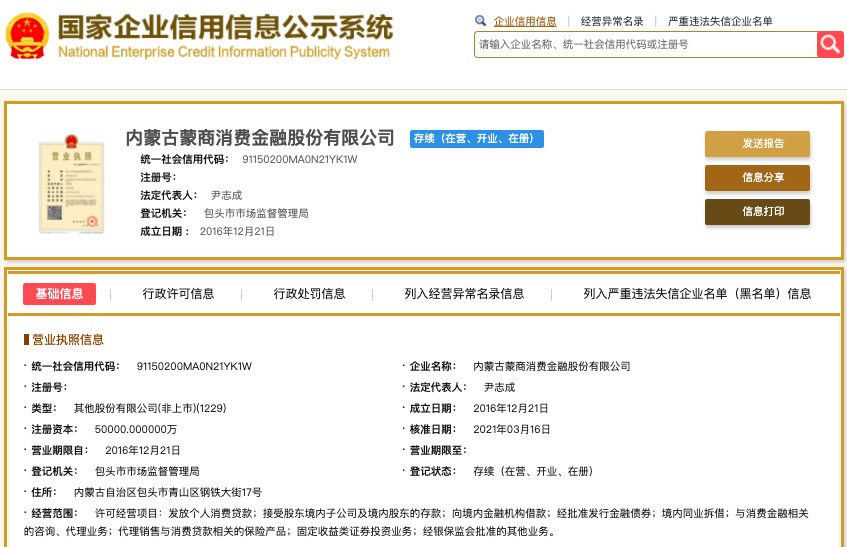Screen dimensions: 847x547
Task: Switch to the 列入经营异常名录信息 tab
Action: click(465, 294)
